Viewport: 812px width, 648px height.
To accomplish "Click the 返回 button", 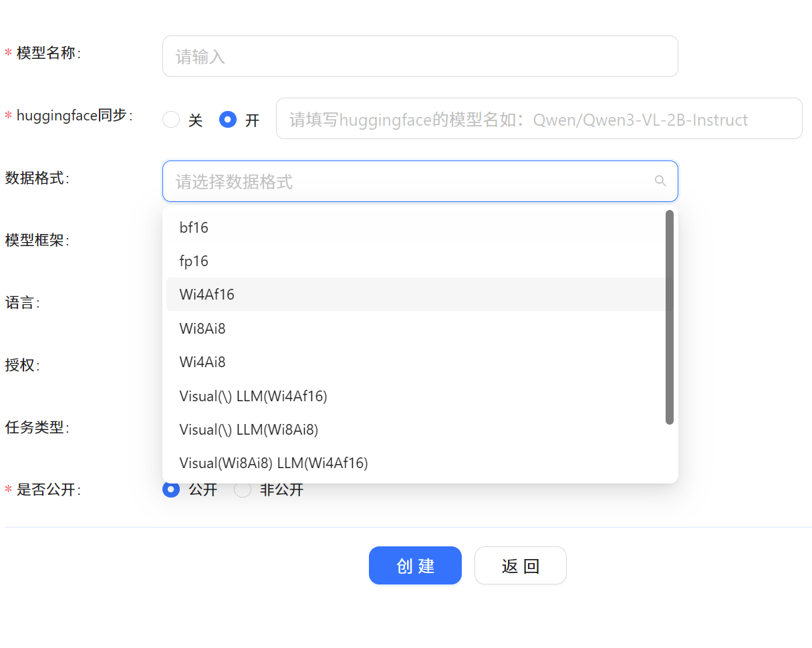I will click(x=521, y=566).
